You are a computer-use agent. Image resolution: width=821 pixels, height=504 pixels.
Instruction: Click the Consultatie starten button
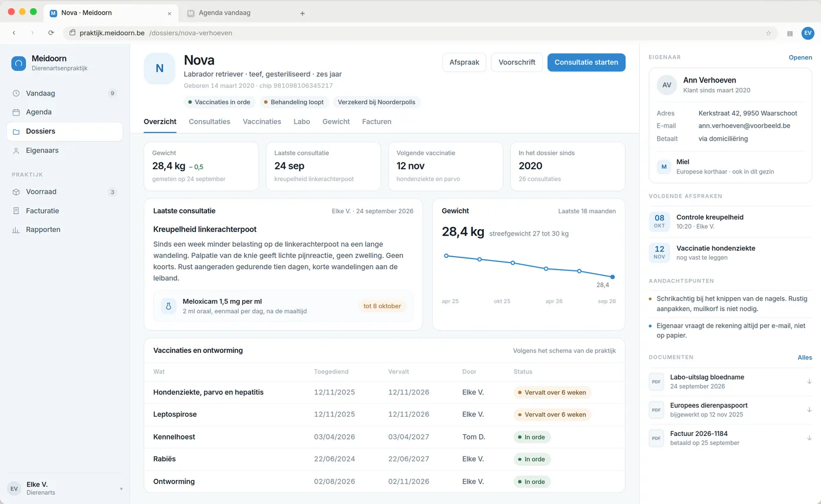pyautogui.click(x=586, y=62)
